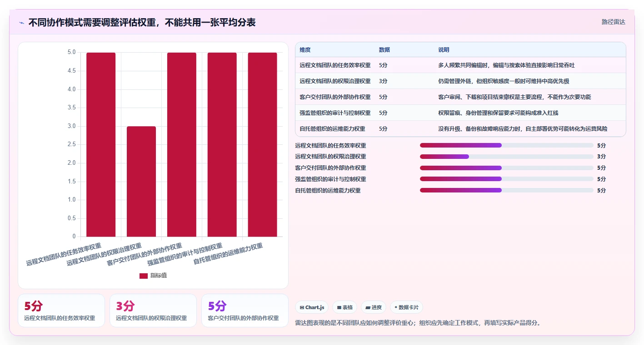Click the progress bar for 远程文档团队的权限治理权重

point(507,157)
